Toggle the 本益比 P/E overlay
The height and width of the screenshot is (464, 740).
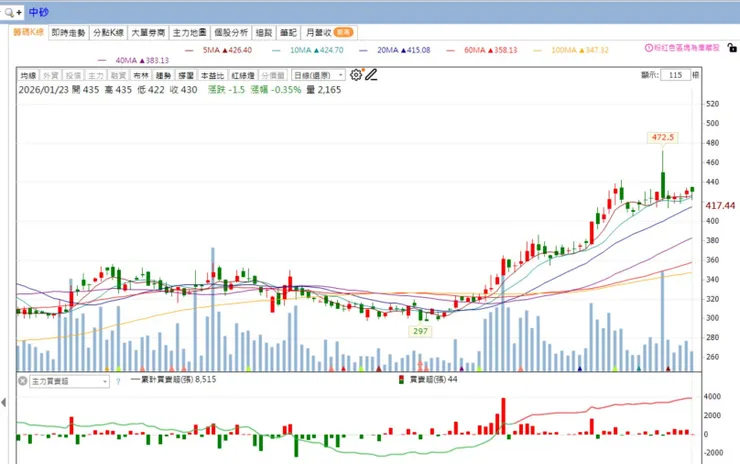(212, 76)
